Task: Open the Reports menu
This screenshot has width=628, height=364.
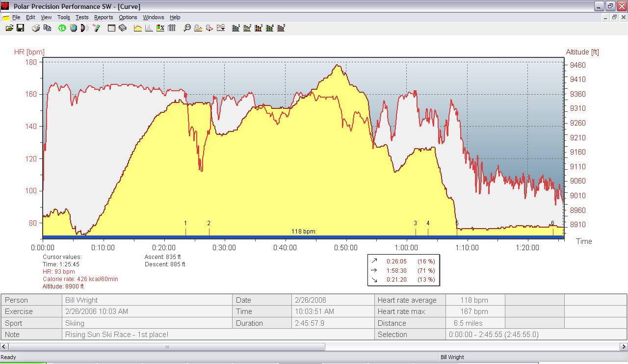Action: (x=104, y=17)
